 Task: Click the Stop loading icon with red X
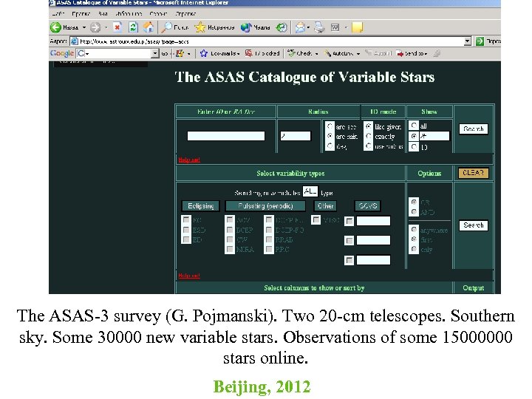click(117, 27)
